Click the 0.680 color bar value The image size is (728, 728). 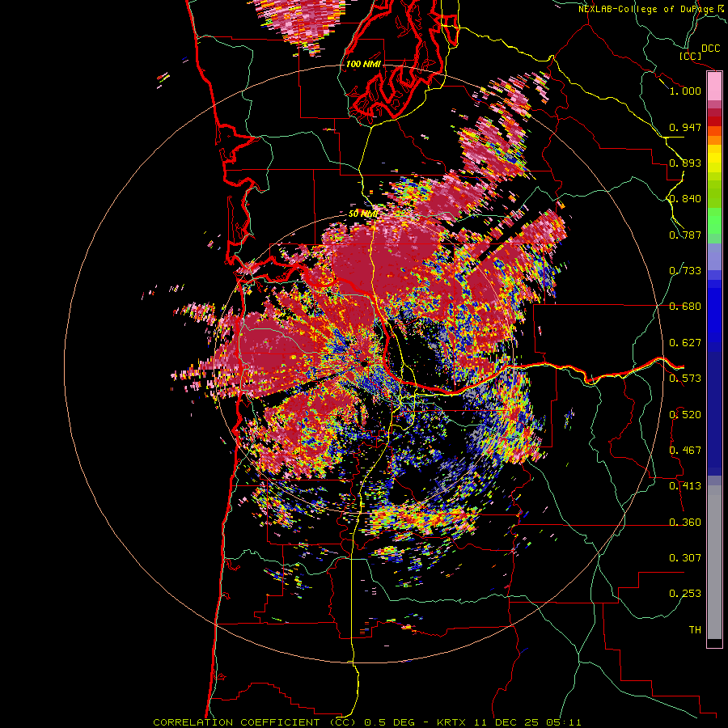click(685, 307)
